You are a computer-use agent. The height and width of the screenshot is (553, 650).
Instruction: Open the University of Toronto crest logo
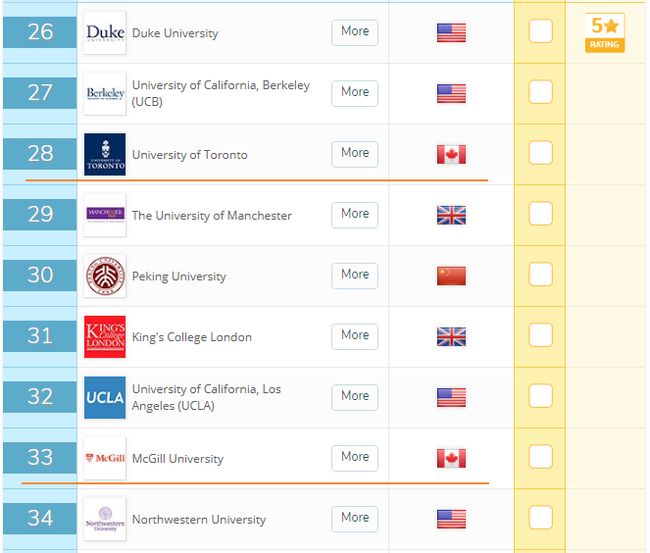point(105,154)
